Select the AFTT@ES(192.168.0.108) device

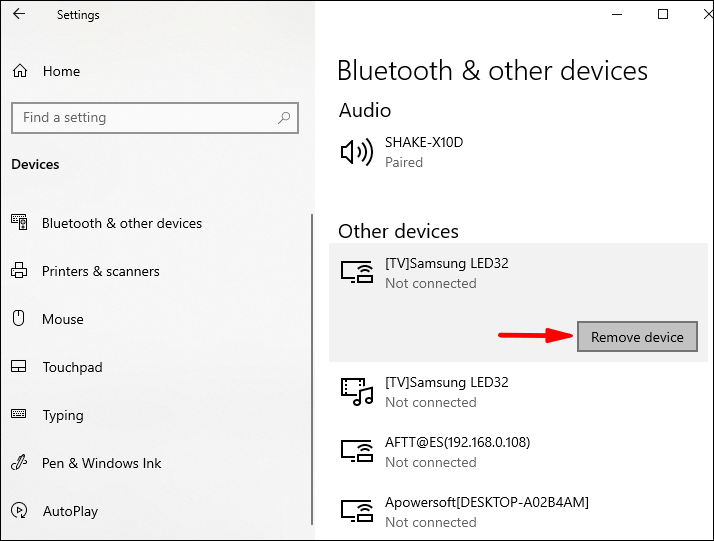[x=457, y=452]
